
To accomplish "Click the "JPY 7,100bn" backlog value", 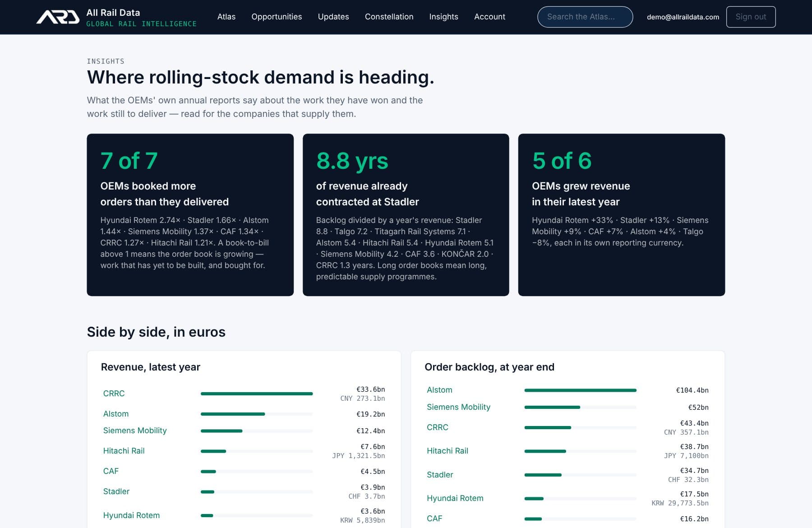I will point(686,456).
